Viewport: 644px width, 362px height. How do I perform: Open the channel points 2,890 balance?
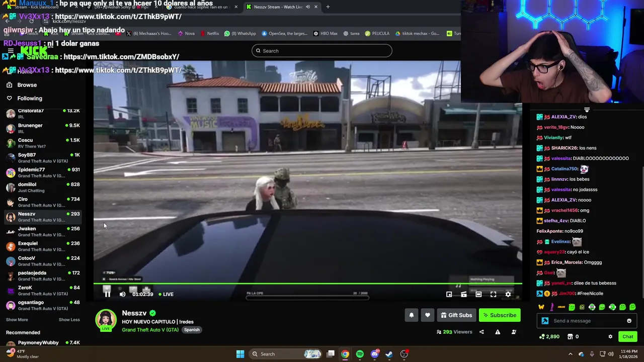549,336
